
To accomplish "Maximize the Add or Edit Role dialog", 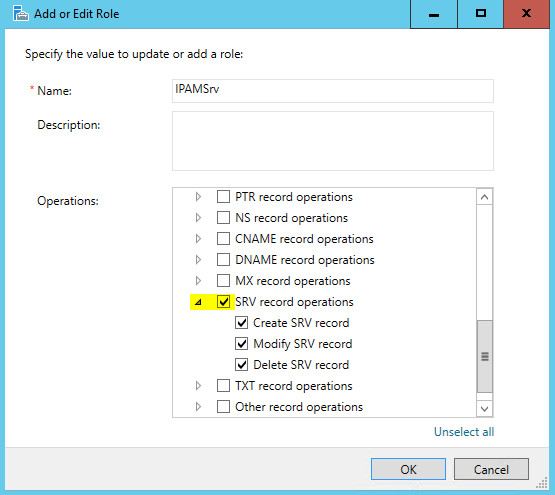I will (480, 14).
